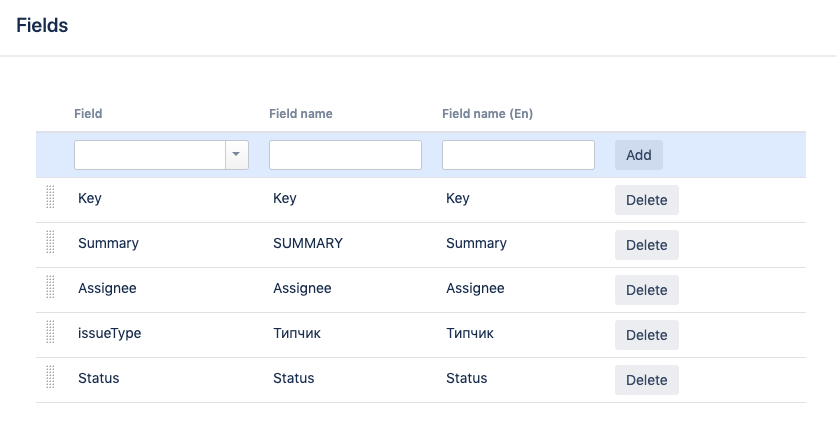Delete the Summary field row
The width and height of the screenshot is (836, 438).
pos(646,245)
